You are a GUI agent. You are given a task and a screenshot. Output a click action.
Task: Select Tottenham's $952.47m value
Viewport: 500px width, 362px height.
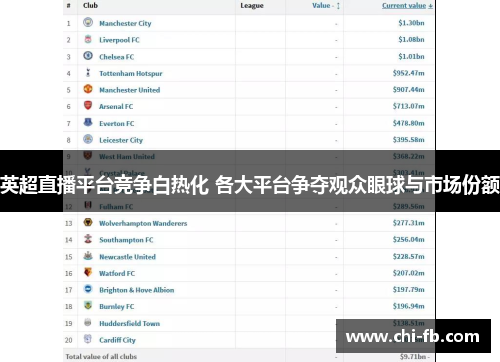409,73
